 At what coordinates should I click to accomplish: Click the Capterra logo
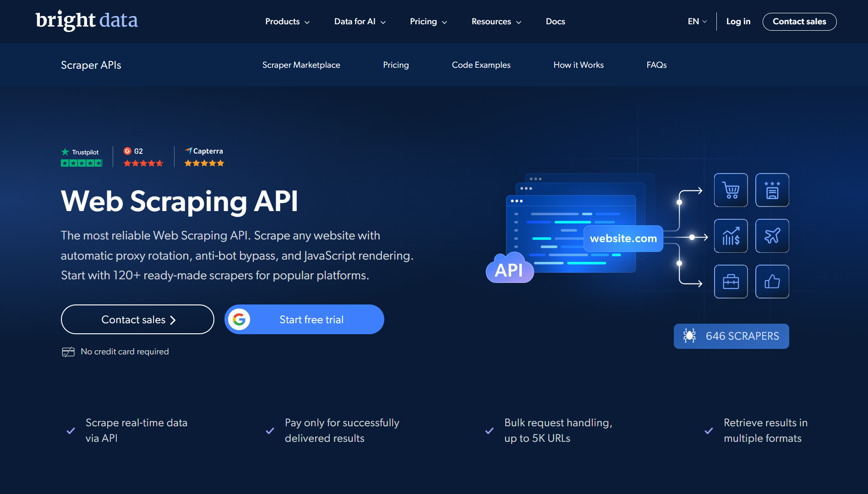204,151
